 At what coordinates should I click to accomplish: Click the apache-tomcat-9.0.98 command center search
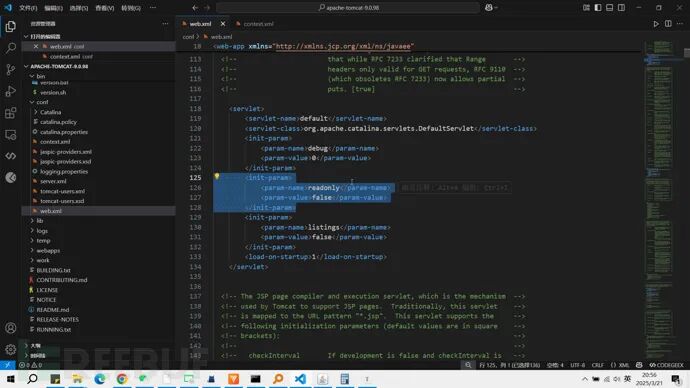(x=348, y=7)
